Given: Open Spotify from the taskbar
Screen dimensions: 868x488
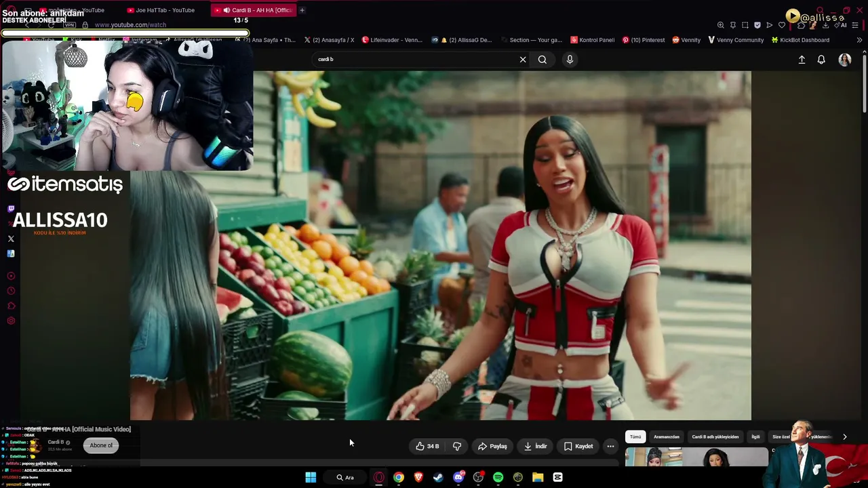Looking at the screenshot, I should click(498, 477).
